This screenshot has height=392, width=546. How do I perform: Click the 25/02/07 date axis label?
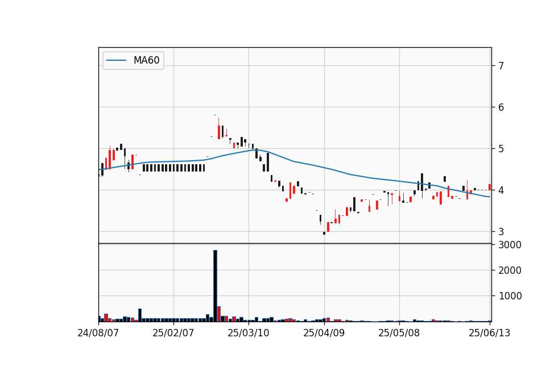tap(173, 333)
